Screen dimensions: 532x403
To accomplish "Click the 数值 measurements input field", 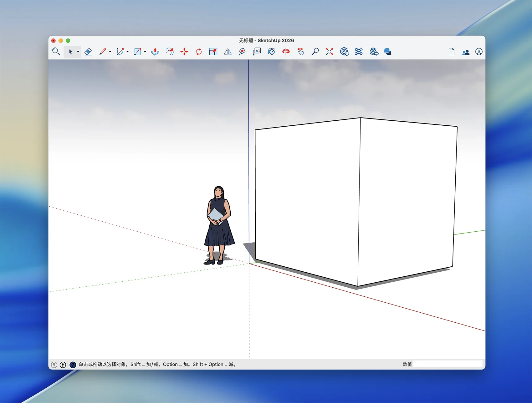I will 448,364.
